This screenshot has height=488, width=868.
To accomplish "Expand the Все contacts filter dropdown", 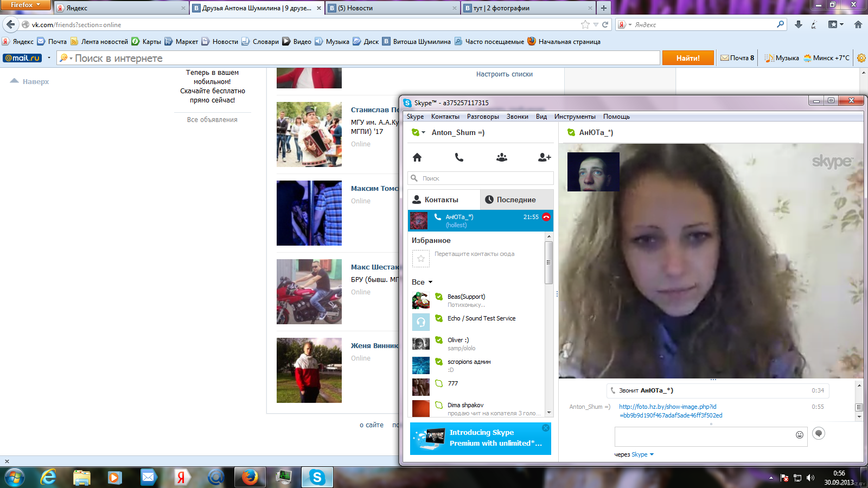I will tap(422, 282).
